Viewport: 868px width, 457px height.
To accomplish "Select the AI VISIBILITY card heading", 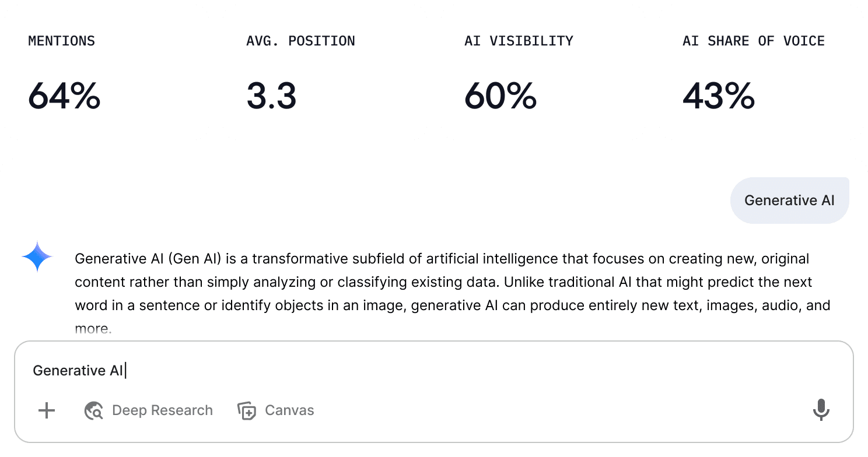I will [x=519, y=41].
